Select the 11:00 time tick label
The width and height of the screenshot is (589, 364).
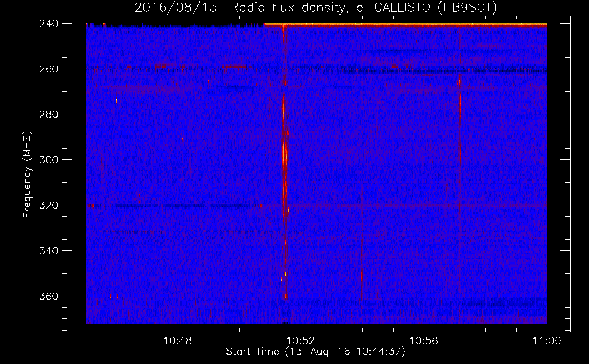pyautogui.click(x=547, y=341)
